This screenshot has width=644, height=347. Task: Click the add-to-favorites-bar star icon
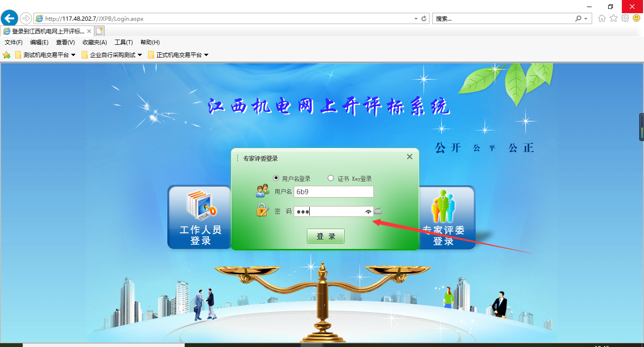[7, 55]
